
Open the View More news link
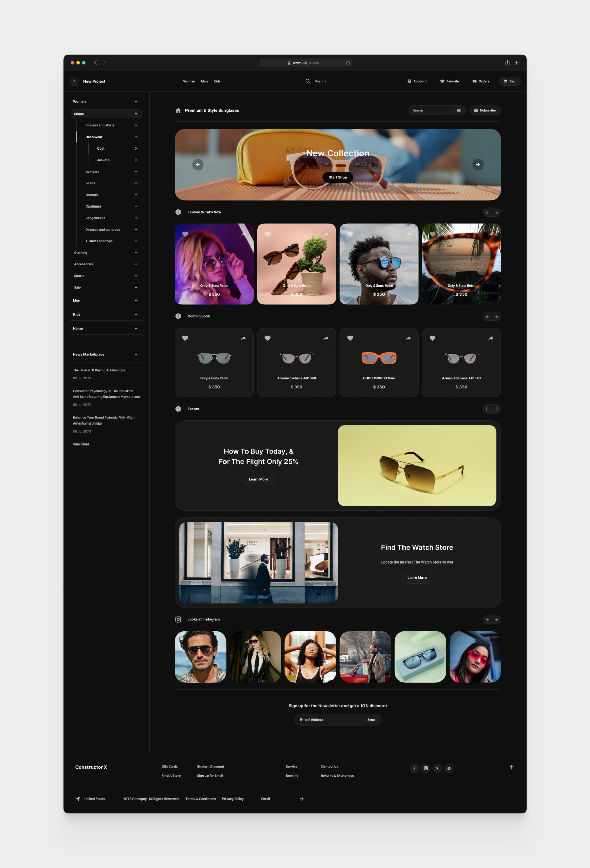[81, 445]
